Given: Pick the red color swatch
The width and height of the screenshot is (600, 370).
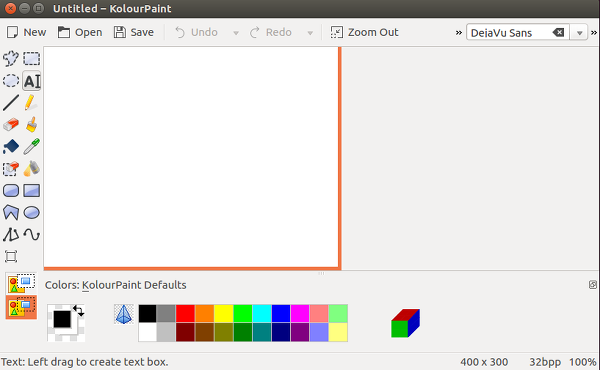Looking at the screenshot, I should pyautogui.click(x=185, y=314).
